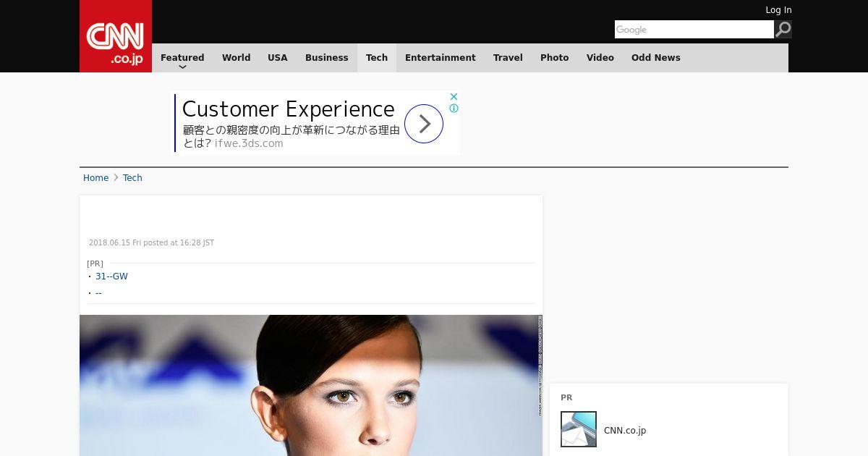This screenshot has height=456, width=868.
Task: Close the Customer Experience ad
Action: (x=454, y=96)
